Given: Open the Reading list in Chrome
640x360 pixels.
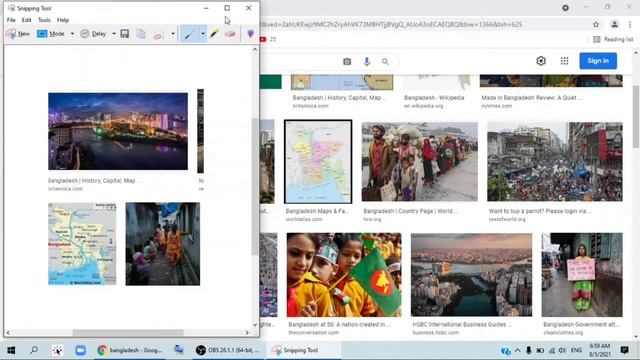Looking at the screenshot, I should pyautogui.click(x=613, y=39).
